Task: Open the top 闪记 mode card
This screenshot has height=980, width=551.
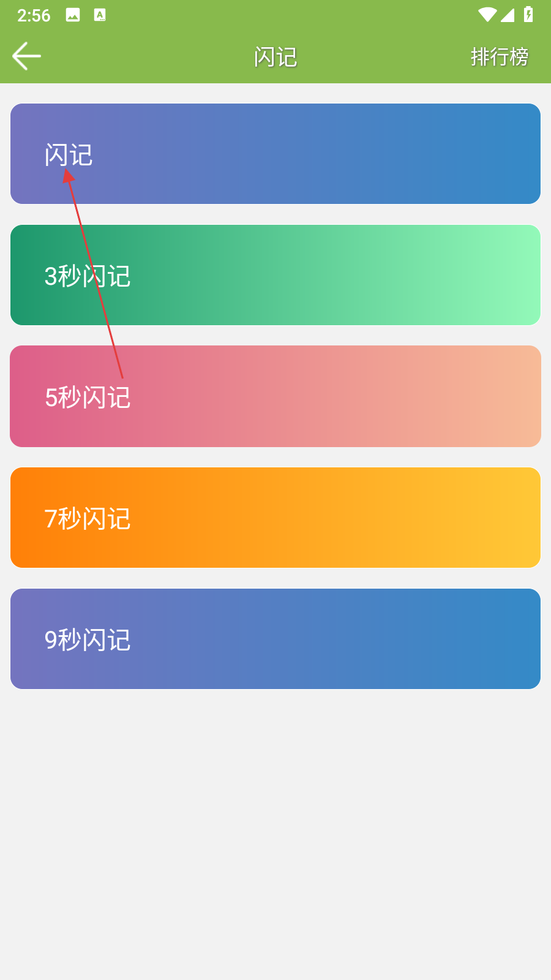Action: point(275,154)
